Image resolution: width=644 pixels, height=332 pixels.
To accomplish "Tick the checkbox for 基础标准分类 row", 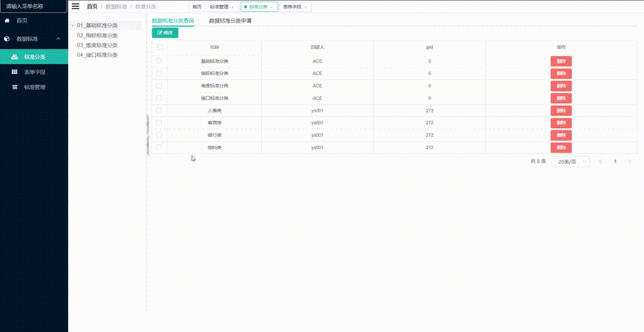I will click(x=159, y=61).
